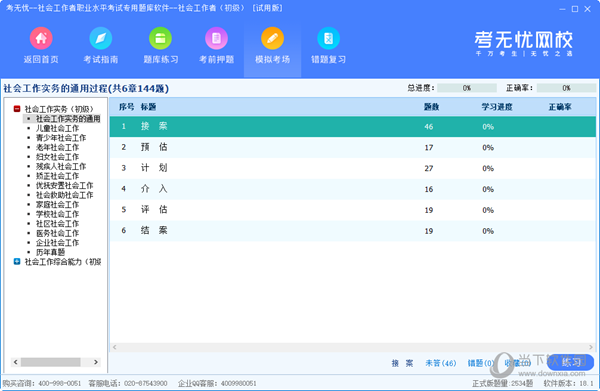The image size is (600, 391).
Task: Select 企业社会工作 in the tree
Action: pyautogui.click(x=57, y=243)
